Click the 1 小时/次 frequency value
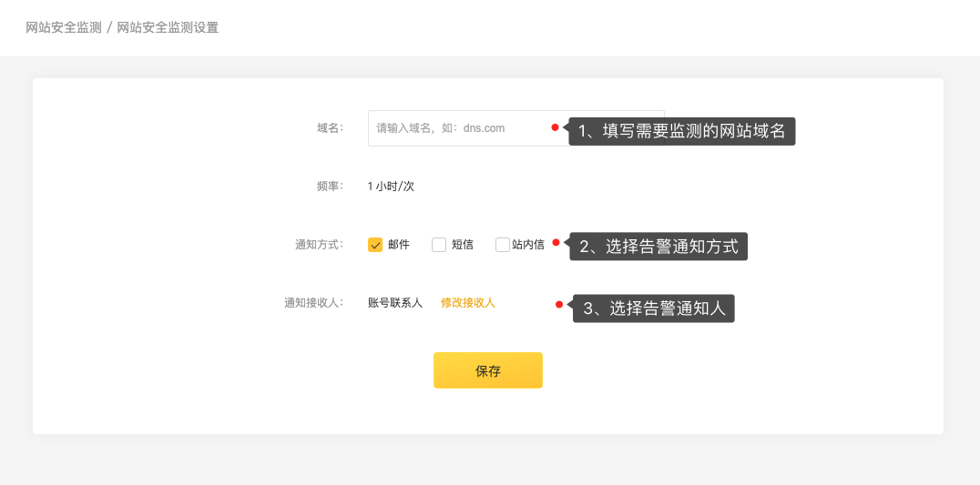 tap(391, 187)
